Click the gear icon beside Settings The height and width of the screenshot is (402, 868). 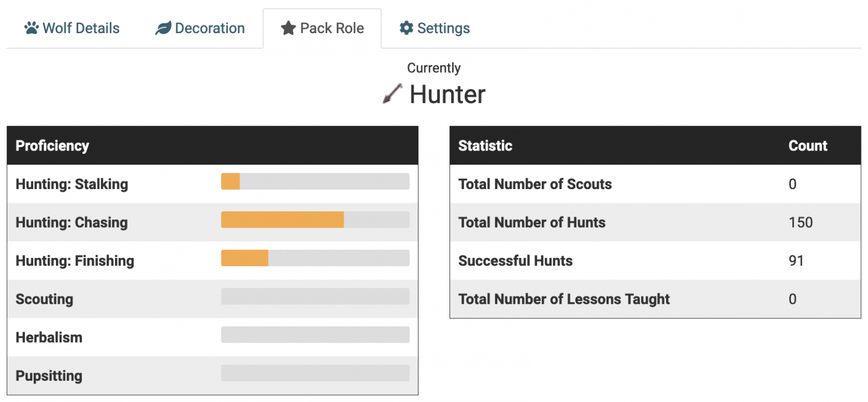coord(406,28)
